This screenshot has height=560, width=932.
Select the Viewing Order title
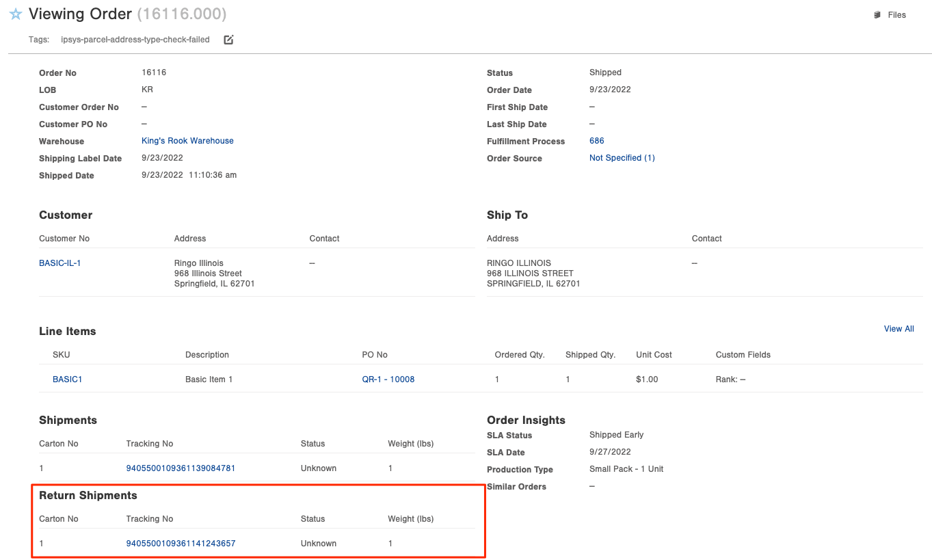(80, 14)
